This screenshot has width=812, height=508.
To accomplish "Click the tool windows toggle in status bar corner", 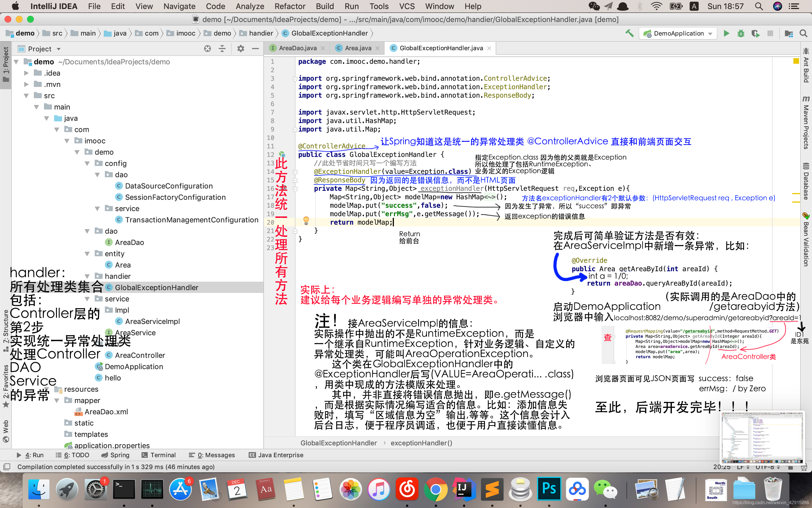I will click(7, 467).
